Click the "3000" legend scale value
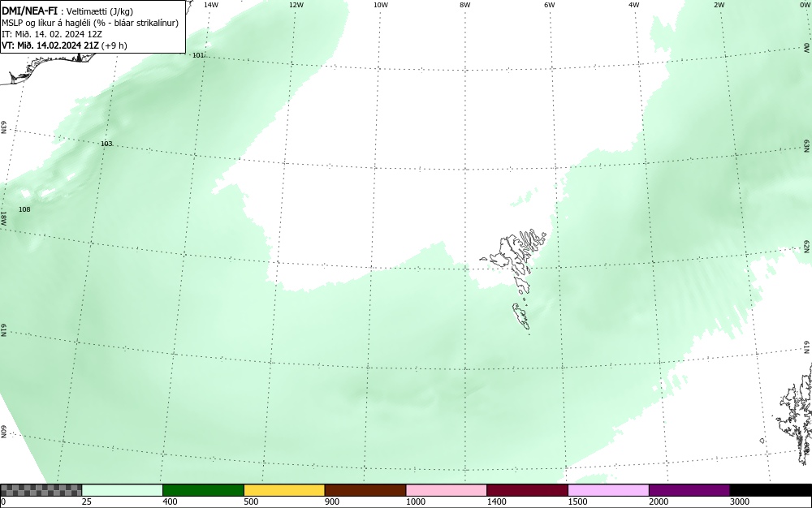Image resolution: width=812 pixels, height=508 pixels. [x=740, y=502]
